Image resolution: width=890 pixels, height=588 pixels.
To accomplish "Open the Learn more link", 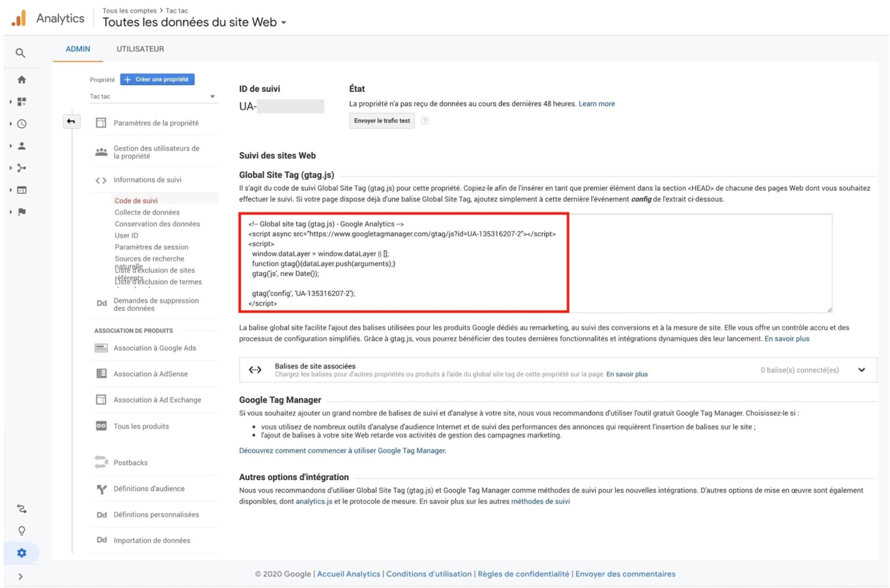I will tap(596, 104).
